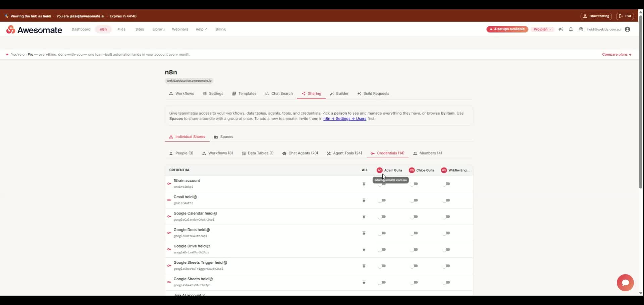Viewport: 644px width, 305px height.
Task: Open Files in top navigation
Action: (121, 29)
